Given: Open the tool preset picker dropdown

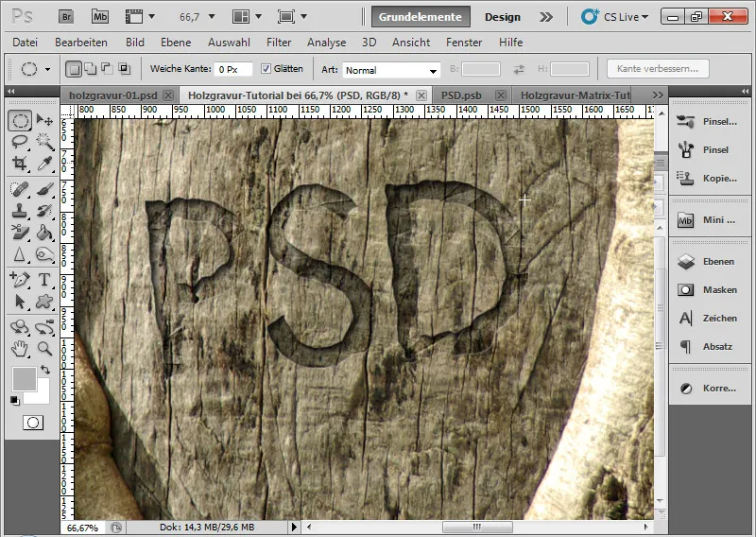Looking at the screenshot, I should [48, 69].
